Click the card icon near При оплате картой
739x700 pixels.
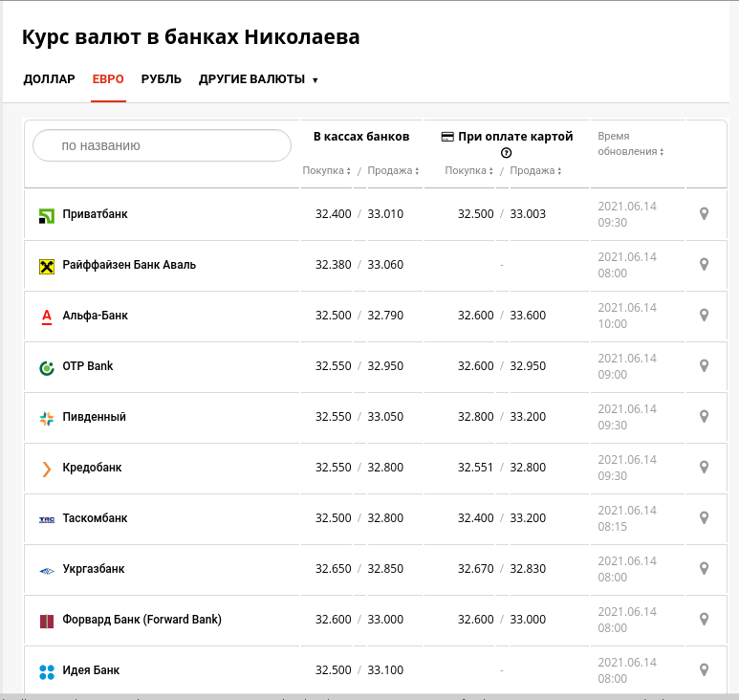click(x=447, y=137)
